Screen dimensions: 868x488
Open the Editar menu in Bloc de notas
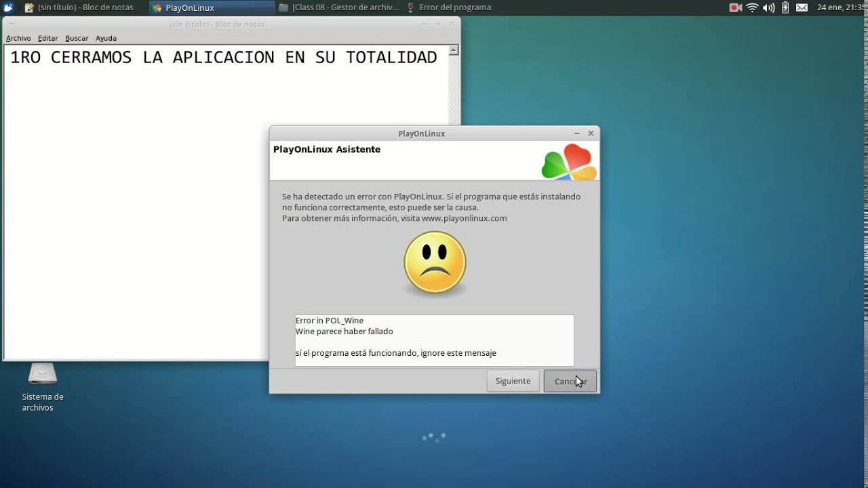tap(47, 39)
